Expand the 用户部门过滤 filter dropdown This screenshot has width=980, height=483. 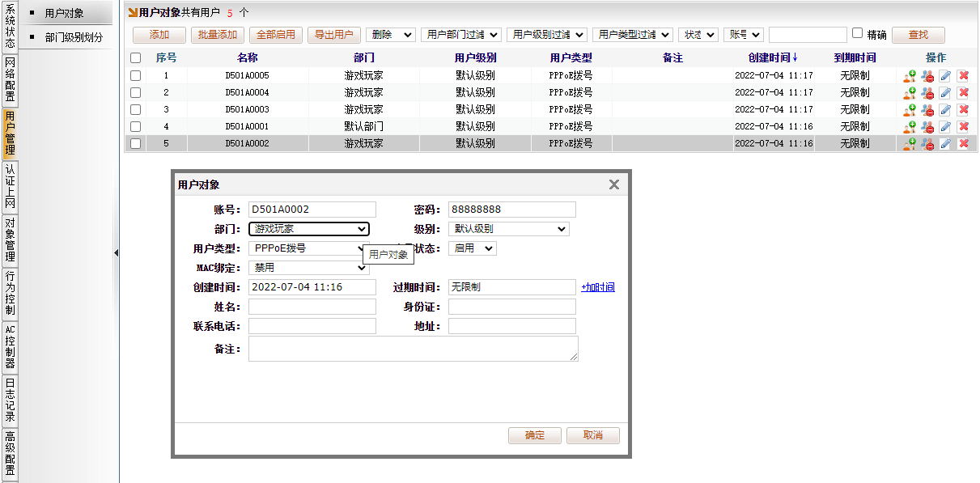point(461,35)
